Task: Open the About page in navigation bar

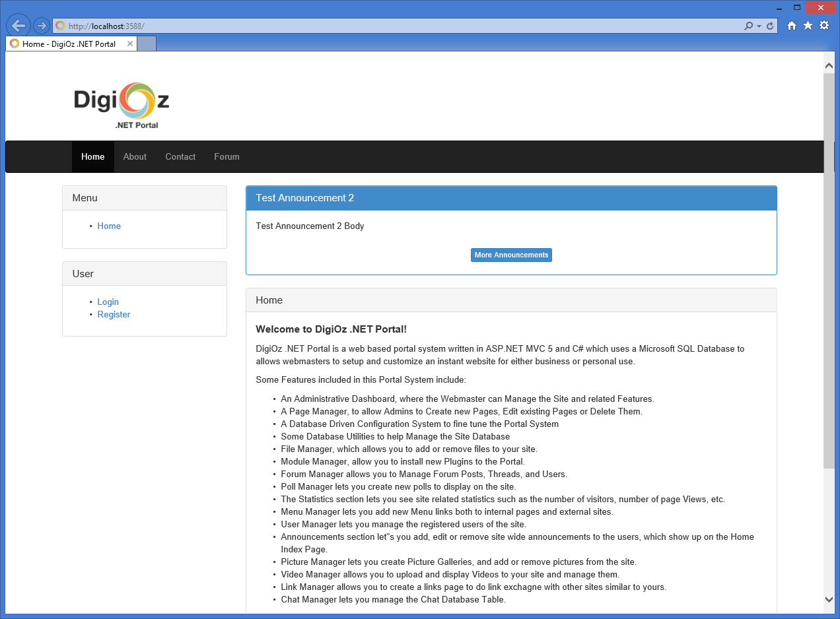Action: click(x=135, y=156)
